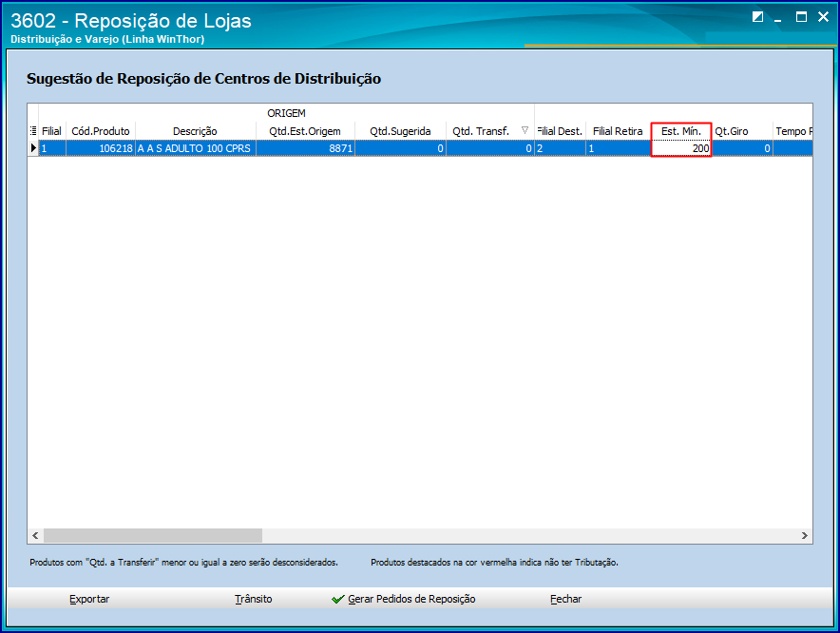840x633 pixels.
Task: Minimize the Reposição de Lojas window
Action: (x=778, y=18)
